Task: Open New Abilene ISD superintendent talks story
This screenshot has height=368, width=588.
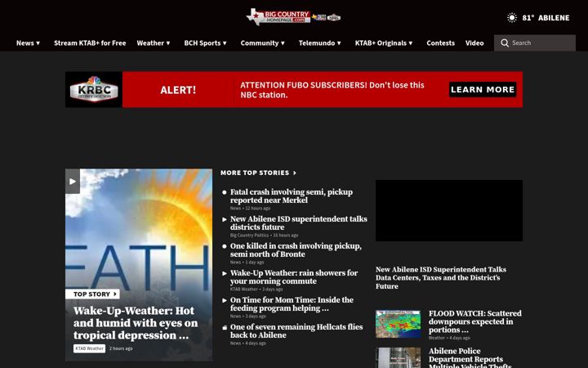Action: [x=299, y=223]
